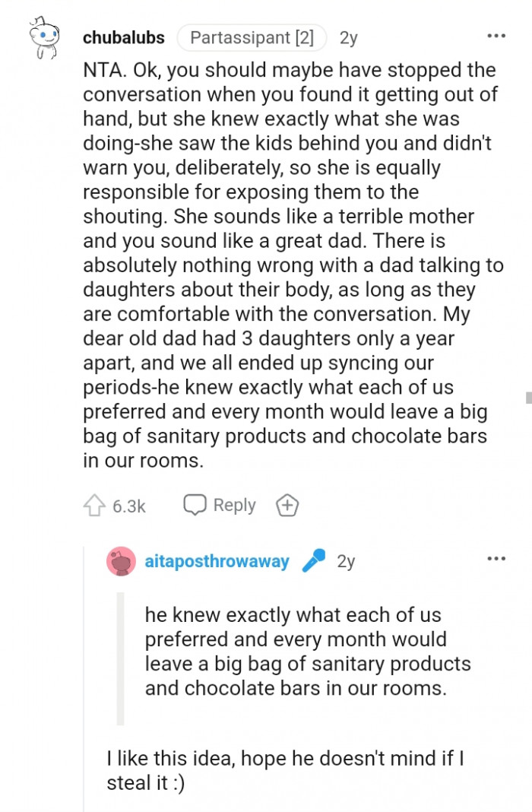This screenshot has height=812, width=532.
Task: Click the blue microphone OP icon
Action: point(313,561)
